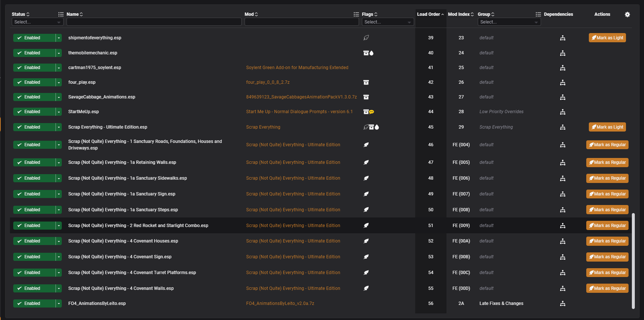Click the flag icons of Scrap Everything - Ultimate Edition.esp

point(371,127)
